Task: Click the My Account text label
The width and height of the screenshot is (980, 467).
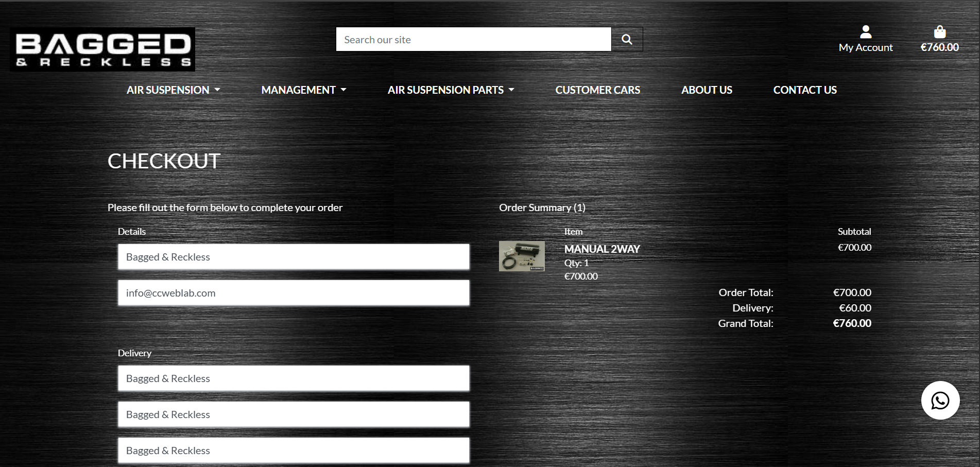Action: click(866, 47)
